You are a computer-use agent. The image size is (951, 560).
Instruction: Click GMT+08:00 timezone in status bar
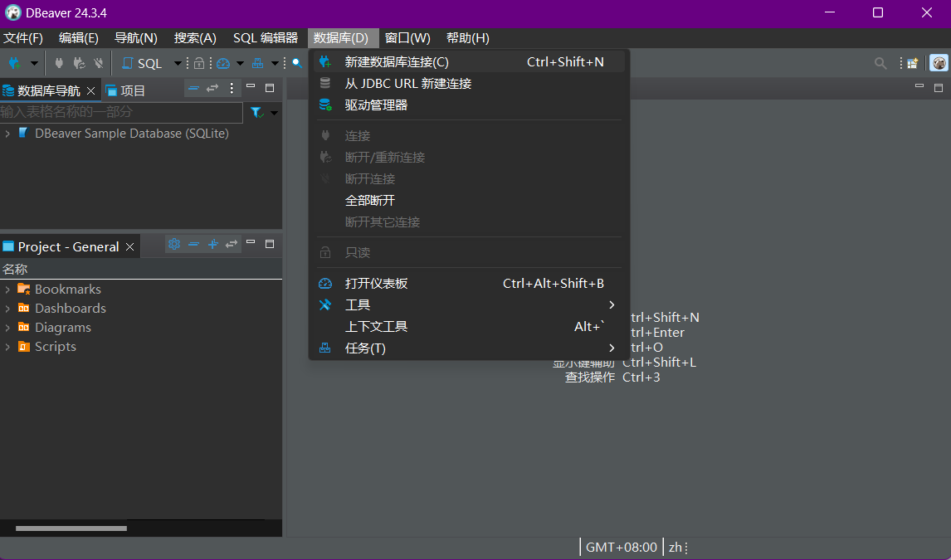coord(621,548)
